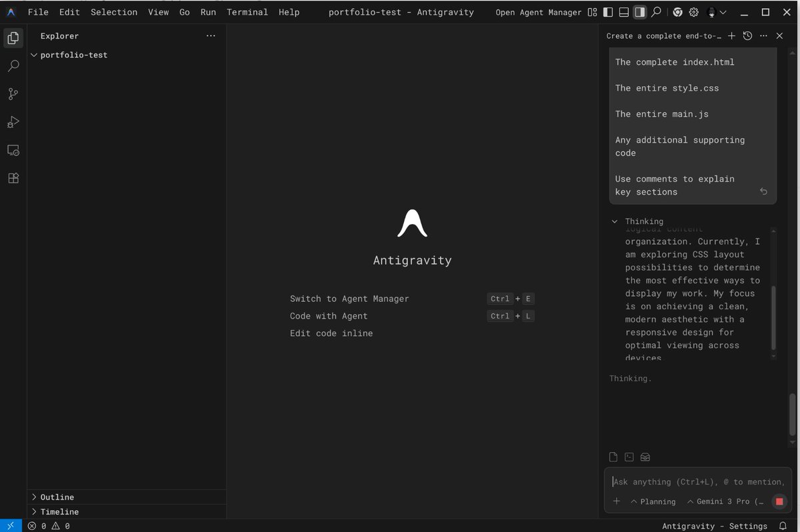Click the title bar magnifier search icon
This screenshot has width=800, height=532.
coord(657,12)
